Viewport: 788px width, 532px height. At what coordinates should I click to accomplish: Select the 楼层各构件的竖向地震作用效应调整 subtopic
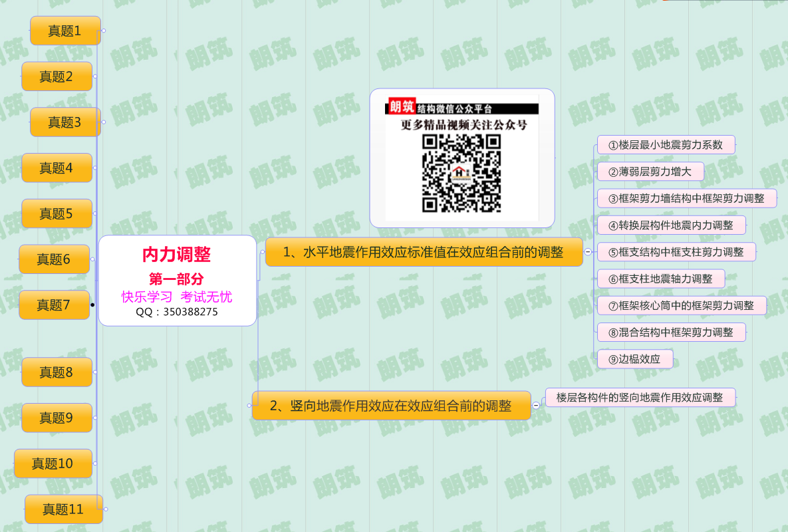tap(640, 398)
